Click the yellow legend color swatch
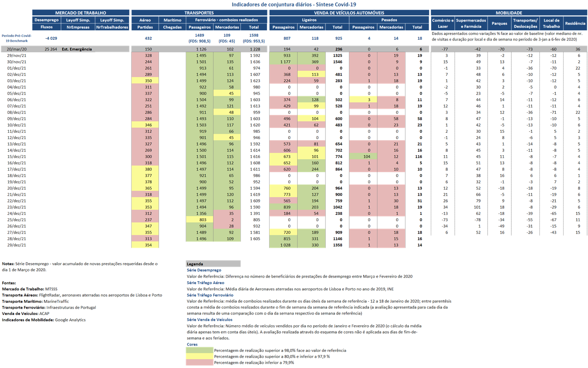The width and height of the screenshot is (588, 368). point(199,356)
